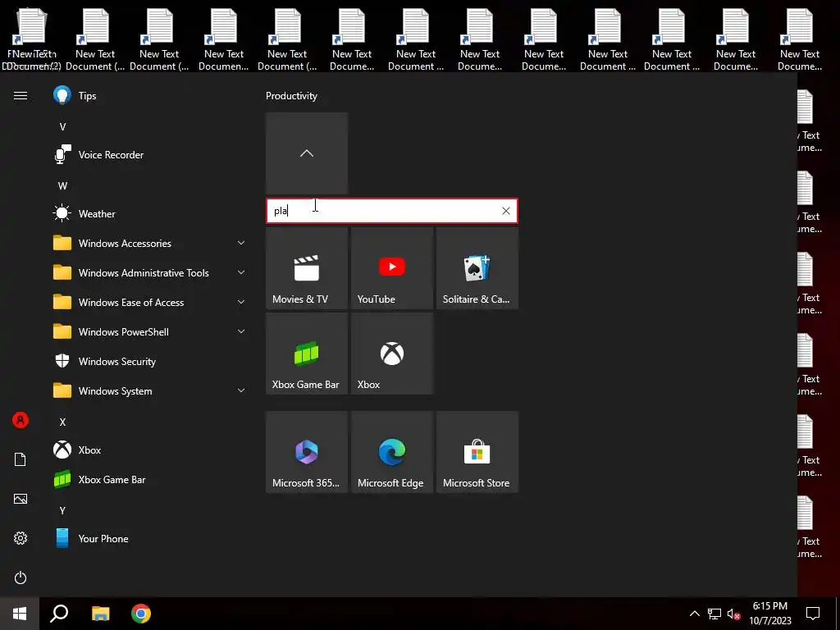Viewport: 840px width, 630px height.
Task: Expand the Windows Administrative Tools folder
Action: click(149, 272)
